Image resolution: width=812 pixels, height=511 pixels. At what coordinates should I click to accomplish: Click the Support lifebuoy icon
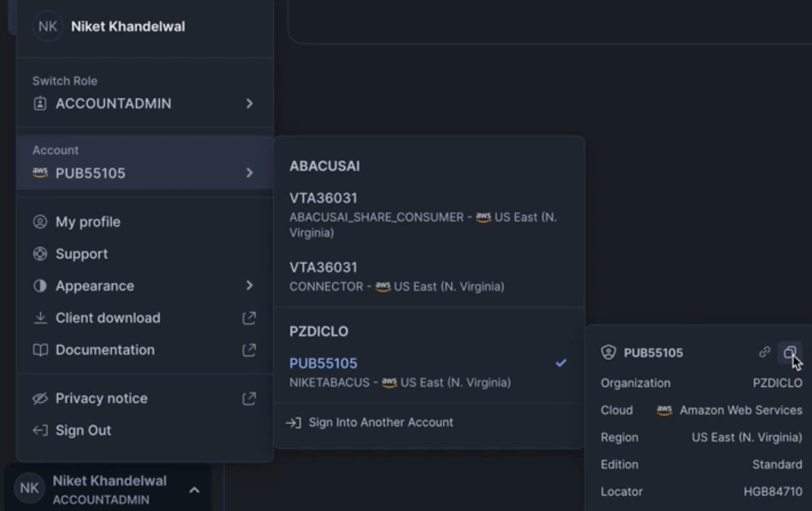click(40, 254)
